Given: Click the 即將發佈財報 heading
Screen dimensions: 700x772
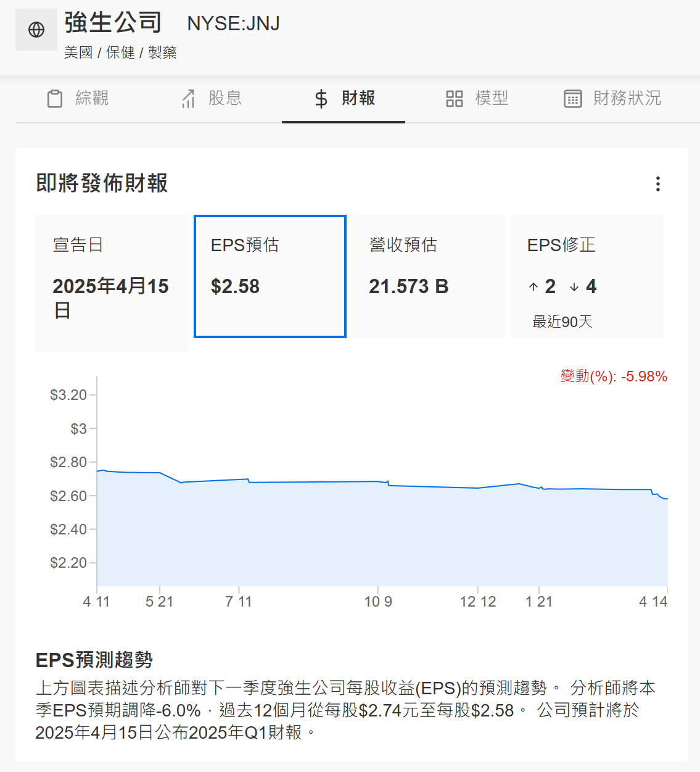Looking at the screenshot, I should pos(102,183).
